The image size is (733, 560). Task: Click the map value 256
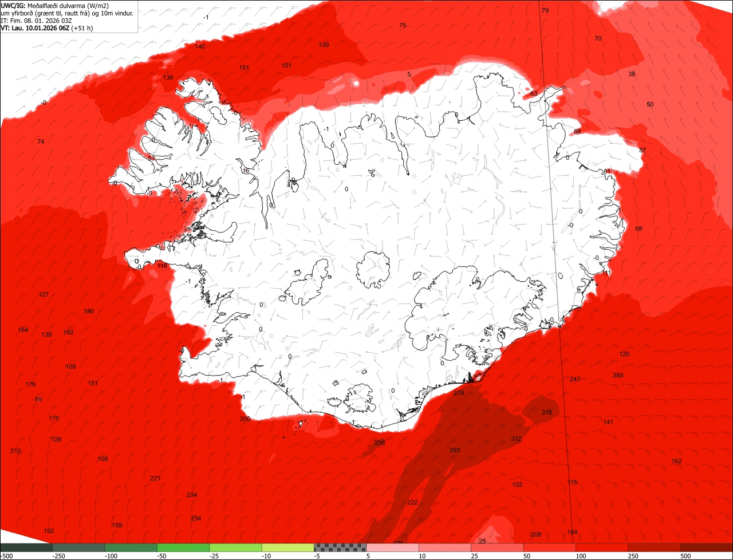pyautogui.click(x=380, y=443)
